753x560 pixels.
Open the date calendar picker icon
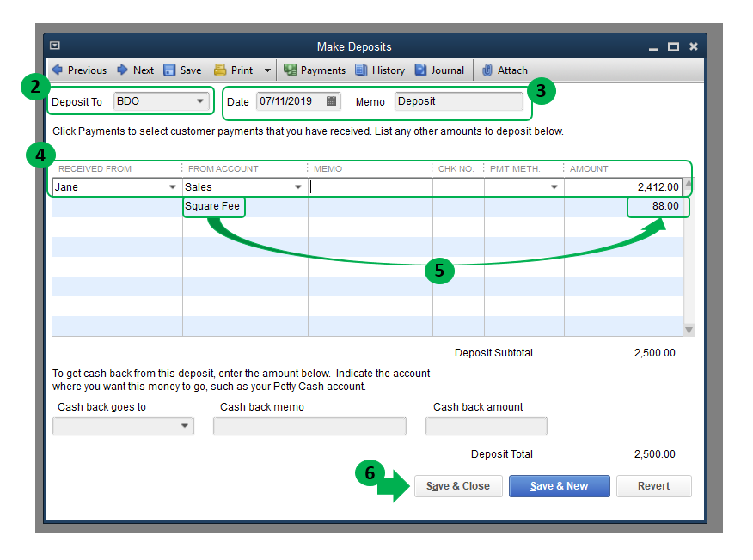[x=331, y=100]
